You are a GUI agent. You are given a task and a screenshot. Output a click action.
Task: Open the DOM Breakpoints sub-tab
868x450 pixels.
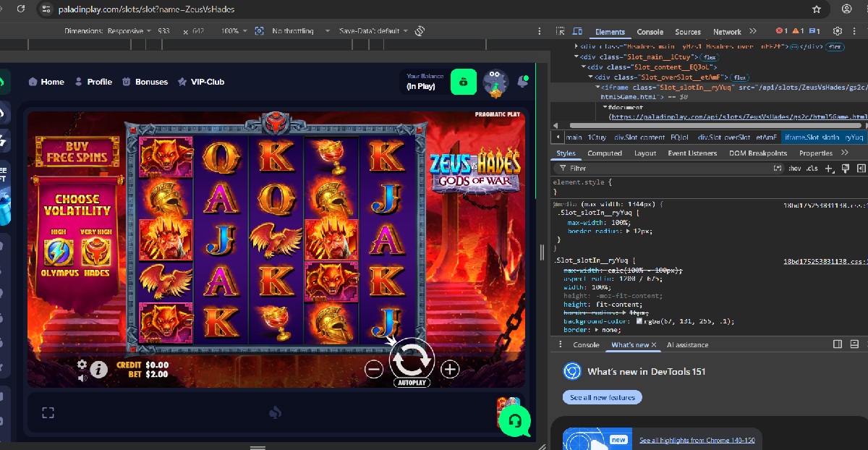(x=759, y=153)
